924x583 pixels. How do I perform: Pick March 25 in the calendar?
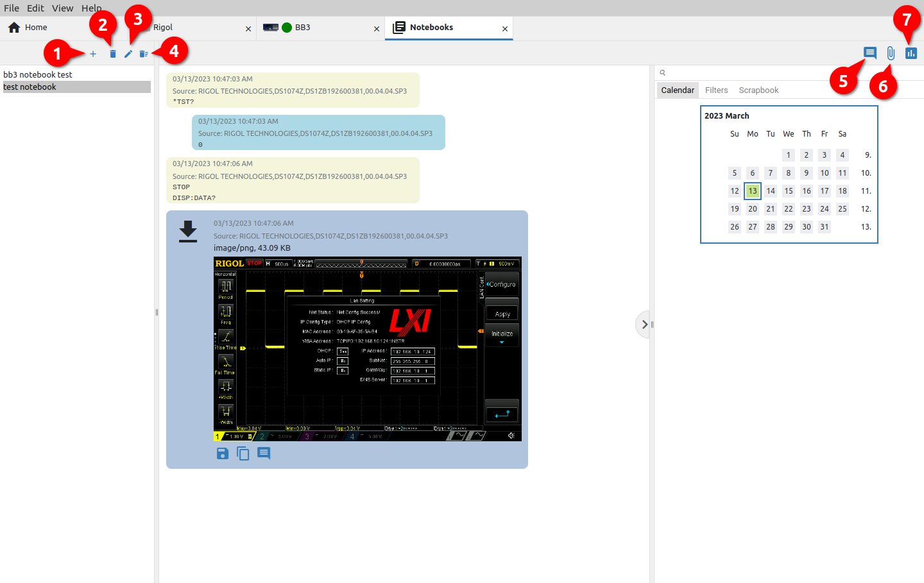(x=843, y=209)
